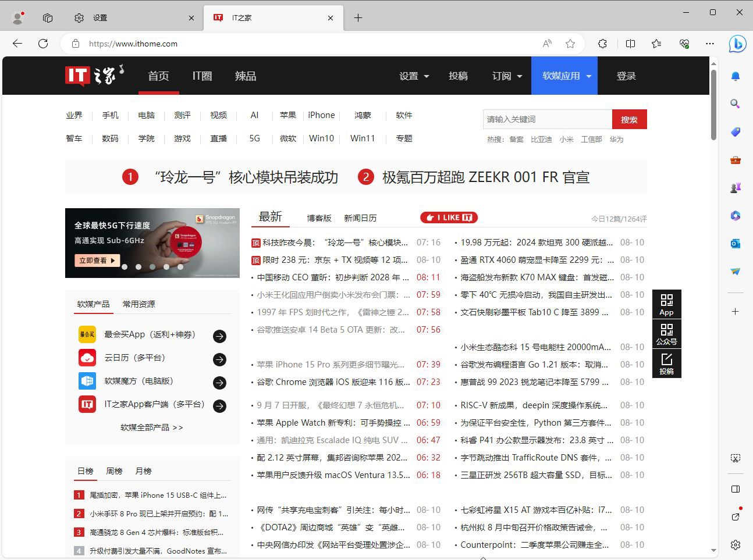Open the Win11 category link
This screenshot has width=753, height=560.
point(363,138)
